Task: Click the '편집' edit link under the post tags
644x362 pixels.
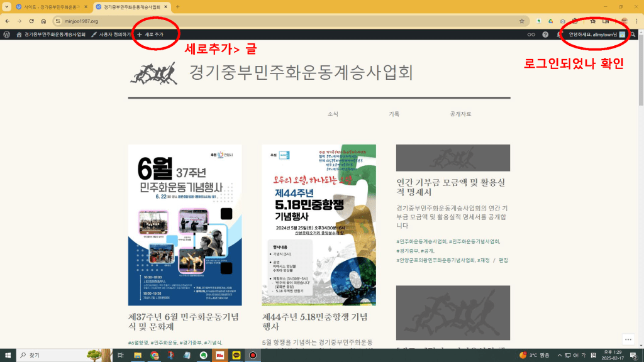Action: tap(503, 260)
